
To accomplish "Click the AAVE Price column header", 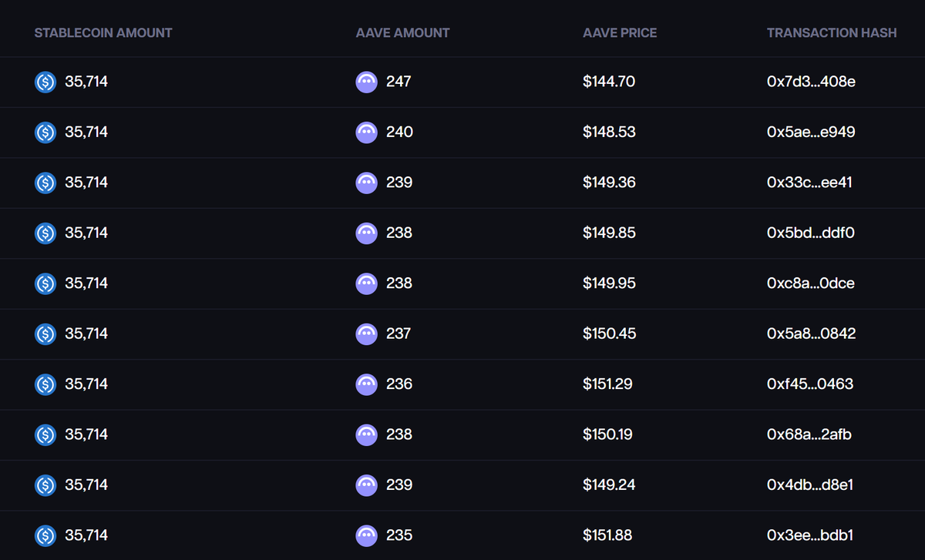I will click(620, 33).
